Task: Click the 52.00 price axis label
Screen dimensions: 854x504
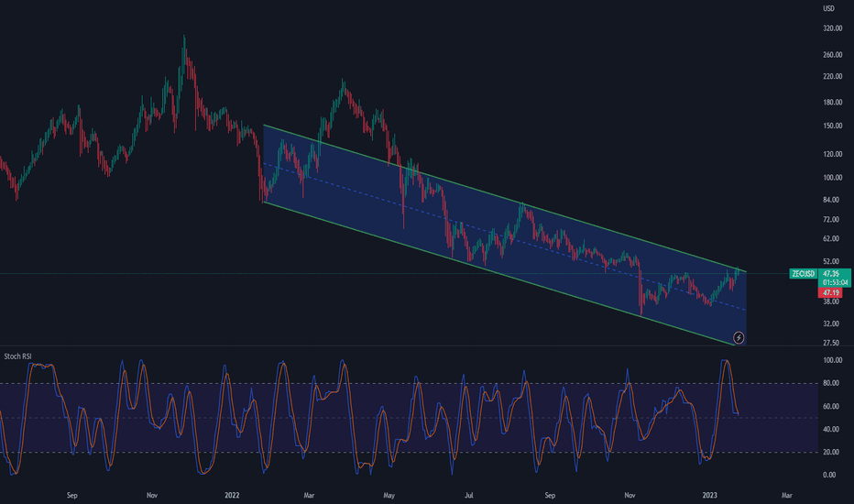Action: [830, 261]
